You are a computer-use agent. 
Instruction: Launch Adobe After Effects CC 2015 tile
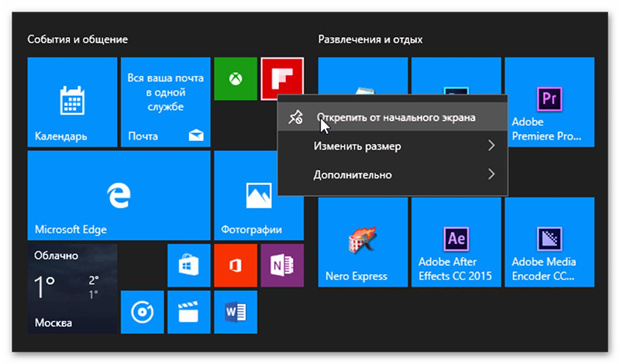456,242
